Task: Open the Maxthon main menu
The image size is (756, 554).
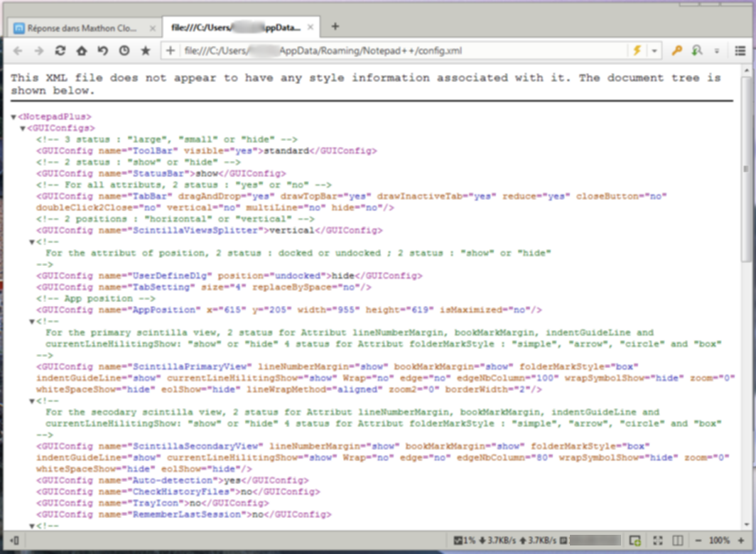Action: click(740, 50)
